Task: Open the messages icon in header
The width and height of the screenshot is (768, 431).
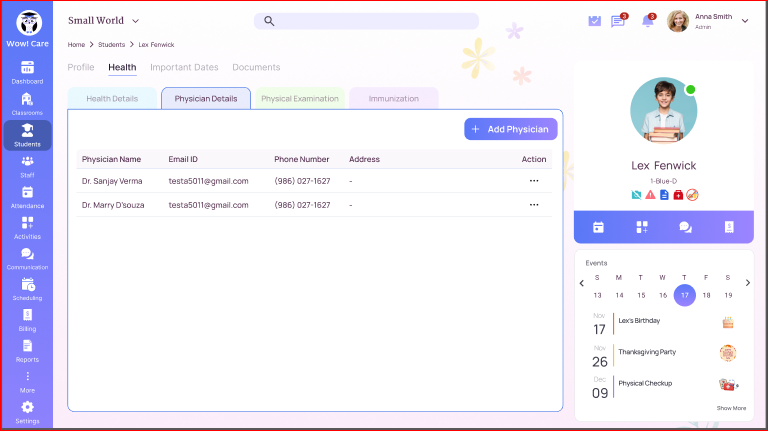Action: point(618,21)
